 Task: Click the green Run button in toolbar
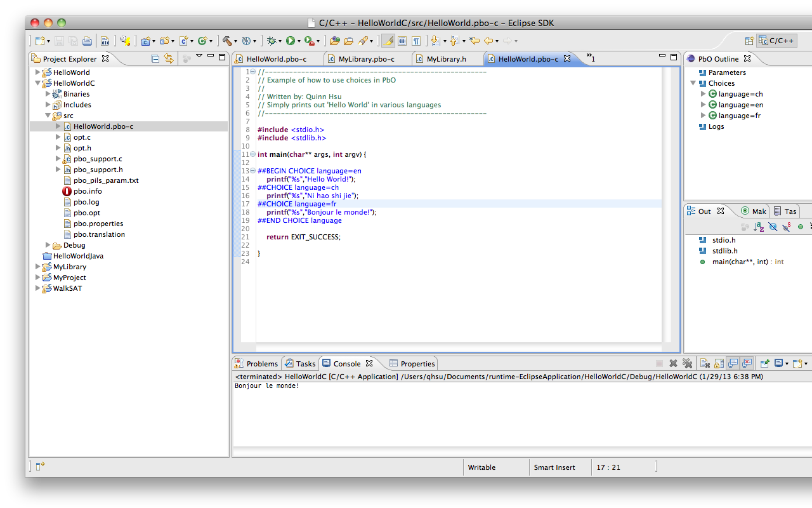pyautogui.click(x=290, y=41)
